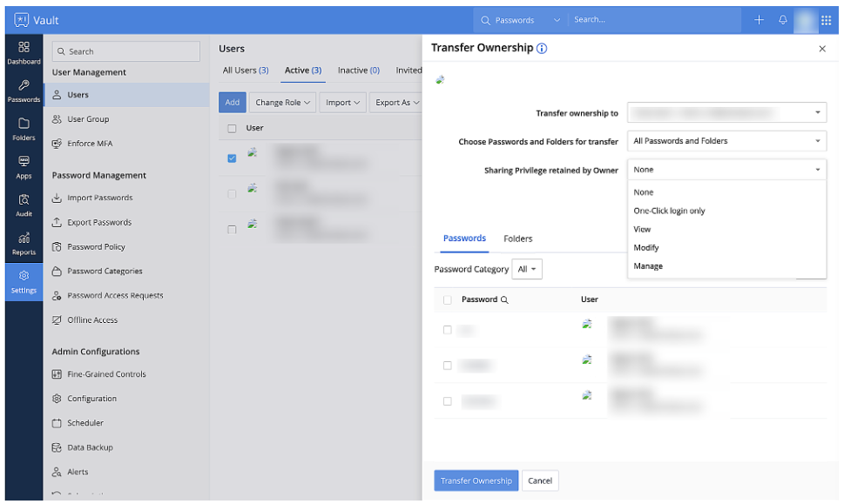The height and width of the screenshot is (504, 844).
Task: Click the header Search... input field
Action: 654,20
